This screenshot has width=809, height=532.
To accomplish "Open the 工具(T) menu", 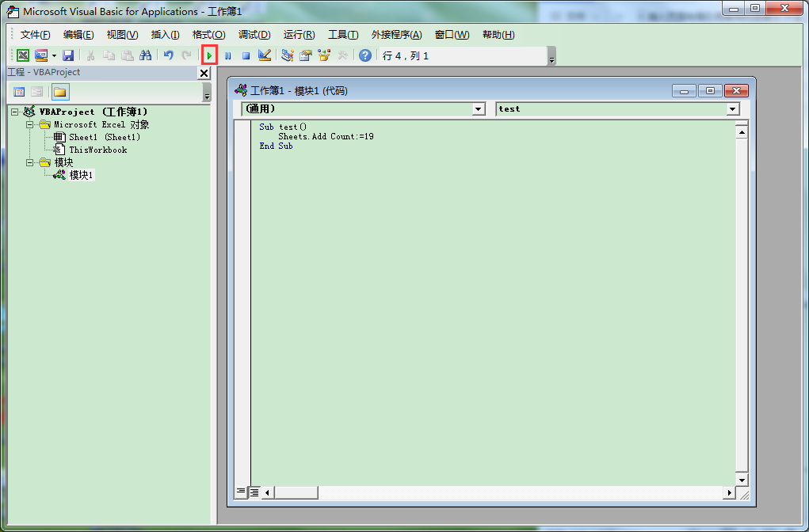I will (343, 35).
